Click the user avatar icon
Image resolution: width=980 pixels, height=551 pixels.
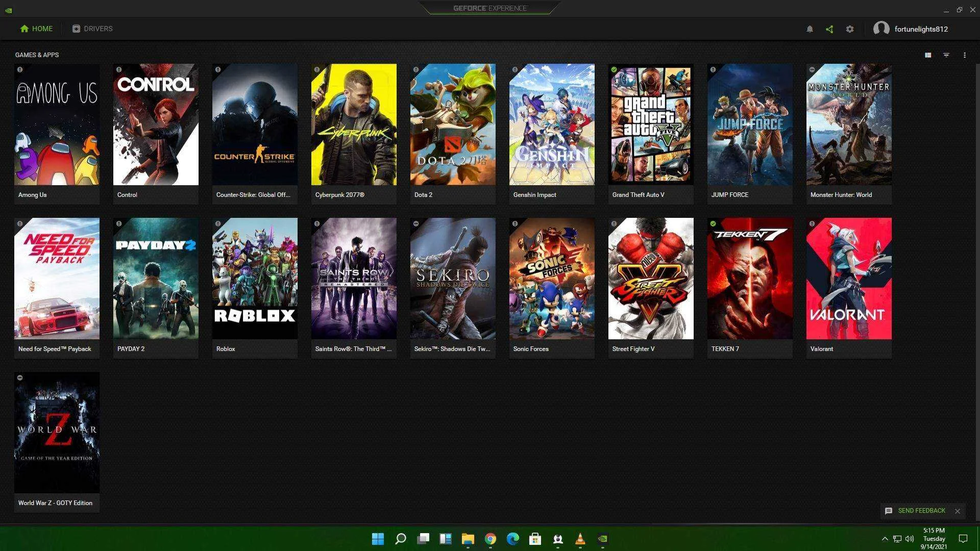(x=881, y=29)
